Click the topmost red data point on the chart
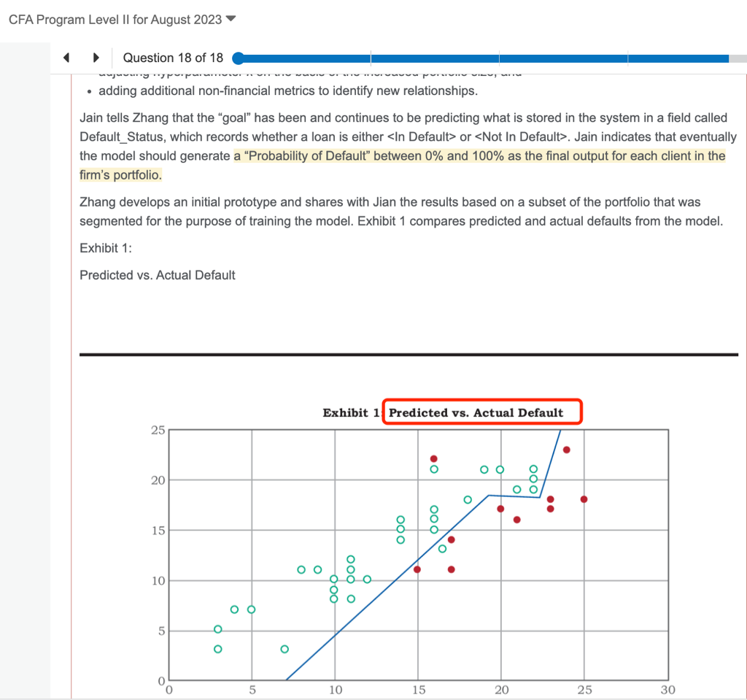The height and width of the screenshot is (700, 747). click(567, 450)
